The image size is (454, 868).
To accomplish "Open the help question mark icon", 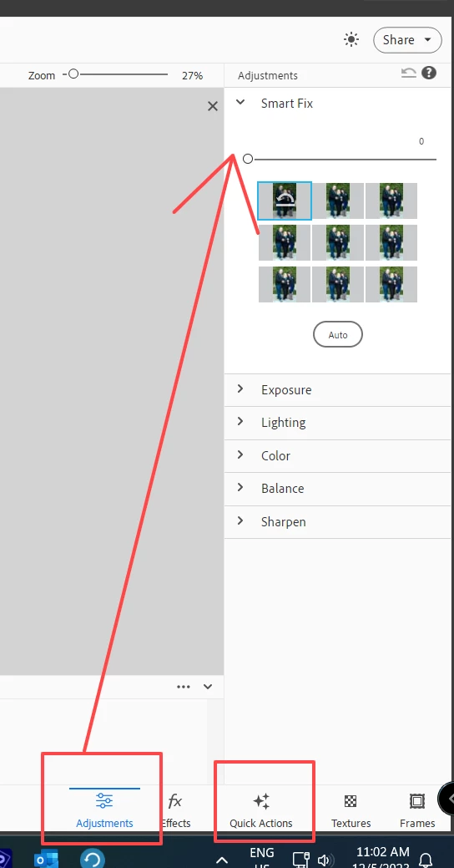I will pyautogui.click(x=429, y=73).
